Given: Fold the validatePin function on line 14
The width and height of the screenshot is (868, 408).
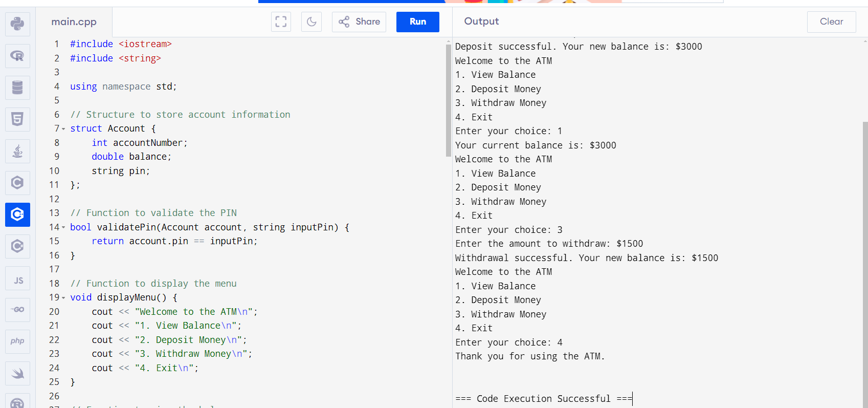Looking at the screenshot, I should pos(63,227).
